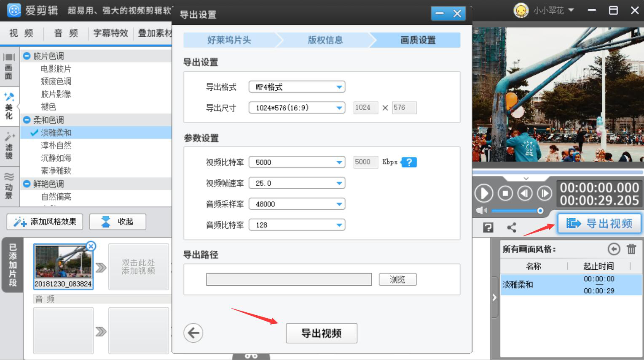Click 导出视频 button in the export dialog
The image size is (644, 360).
pyautogui.click(x=322, y=333)
